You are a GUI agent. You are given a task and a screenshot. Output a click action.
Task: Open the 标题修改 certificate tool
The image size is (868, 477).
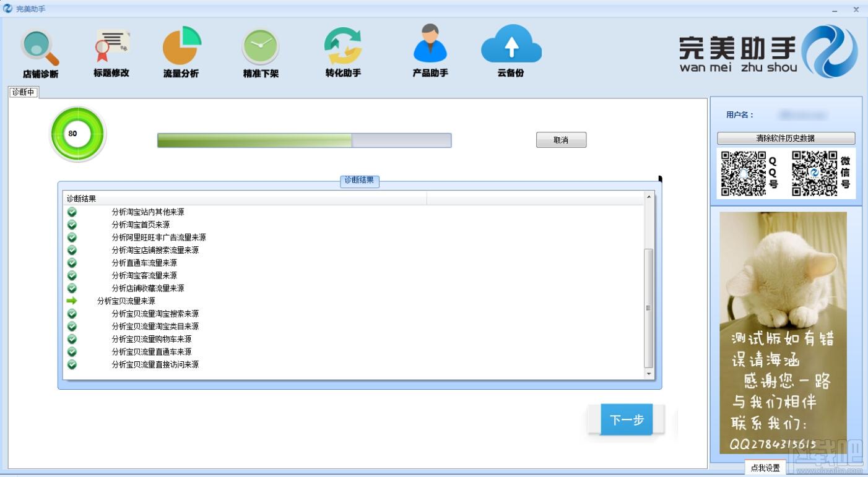tap(111, 53)
